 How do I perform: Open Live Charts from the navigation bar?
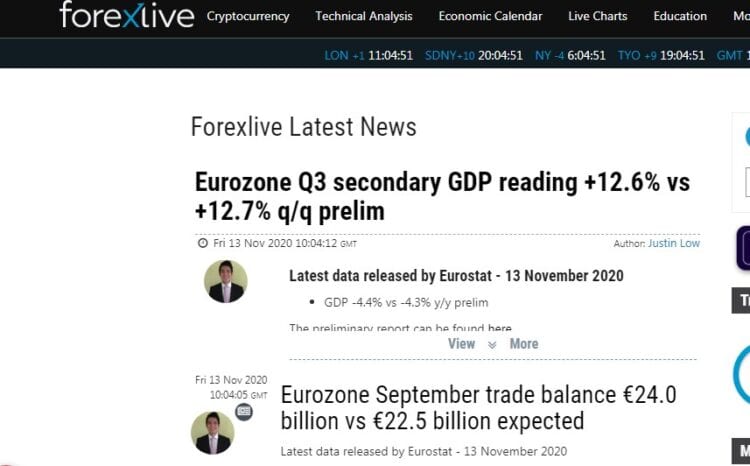(x=597, y=16)
